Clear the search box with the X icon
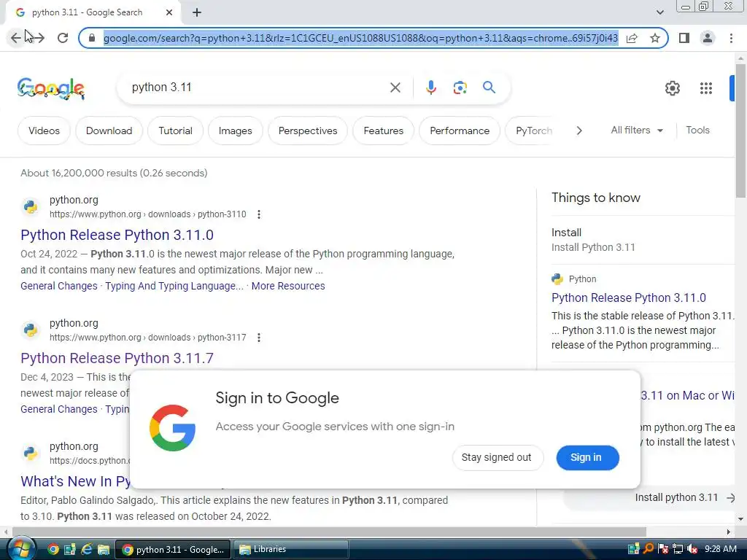The height and width of the screenshot is (560, 747). 395,87
